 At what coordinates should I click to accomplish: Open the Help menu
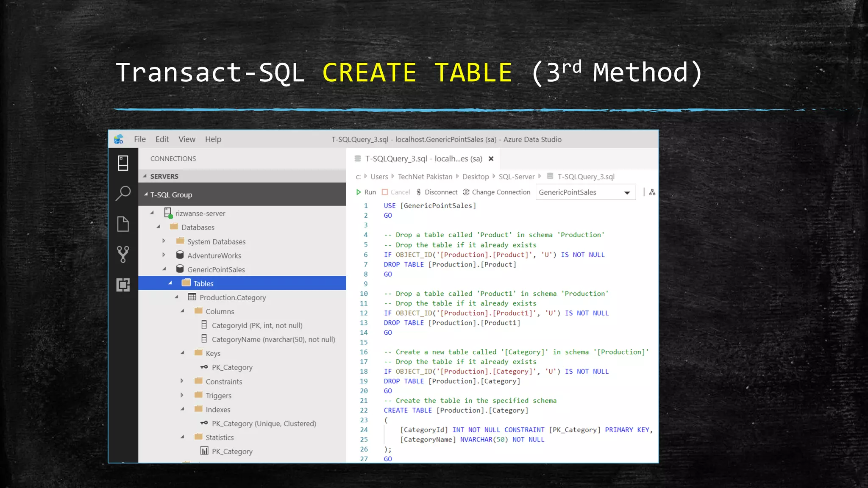pos(213,139)
